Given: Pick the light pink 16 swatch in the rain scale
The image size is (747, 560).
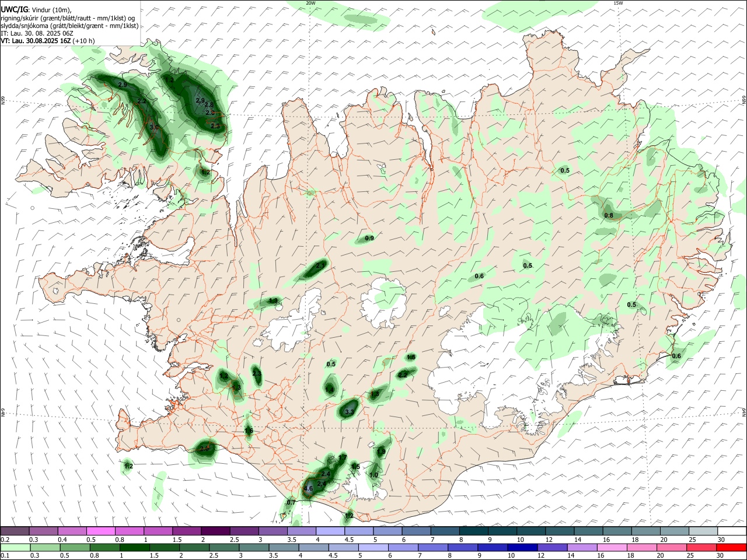Looking at the screenshot, I should point(612,547).
